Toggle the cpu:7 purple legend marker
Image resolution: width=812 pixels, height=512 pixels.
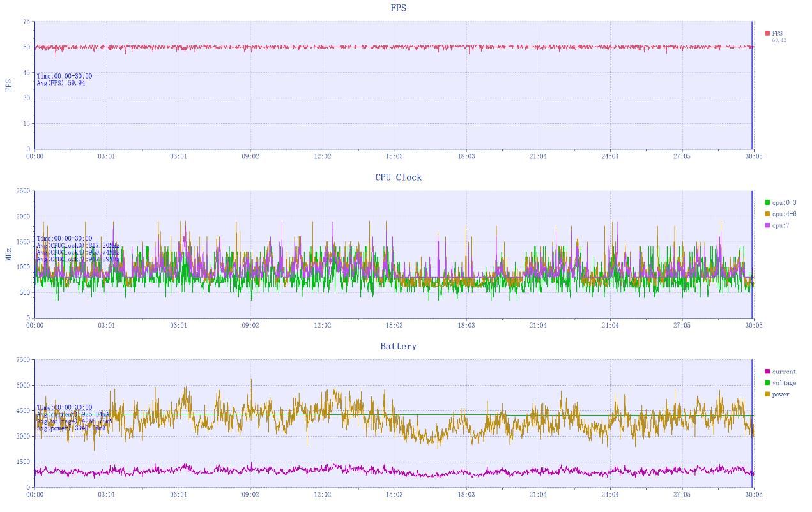(x=767, y=225)
